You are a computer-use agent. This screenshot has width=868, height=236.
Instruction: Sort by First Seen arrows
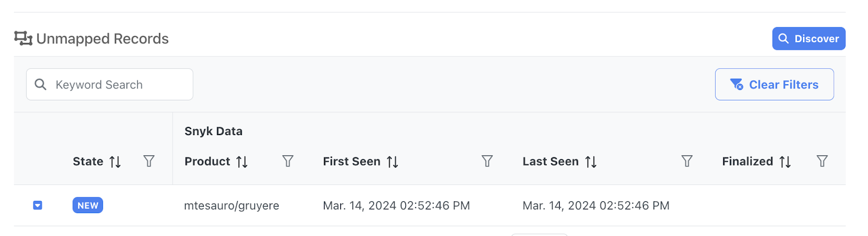392,162
